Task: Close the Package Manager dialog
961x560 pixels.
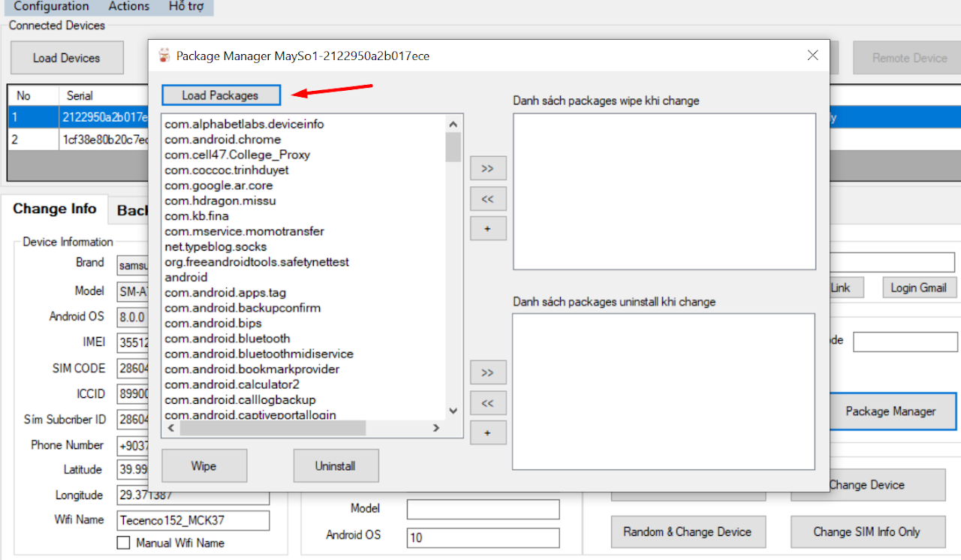Action: pos(812,56)
